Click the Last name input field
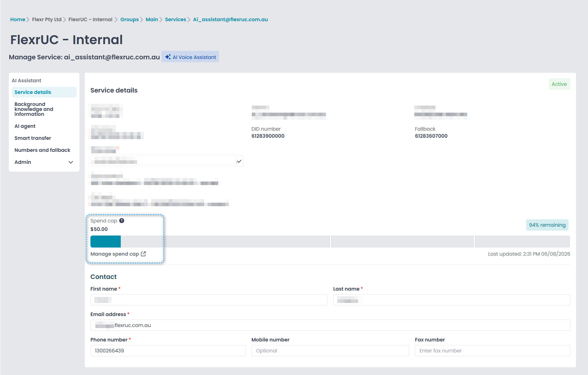The width and height of the screenshot is (588, 375). 452,300
